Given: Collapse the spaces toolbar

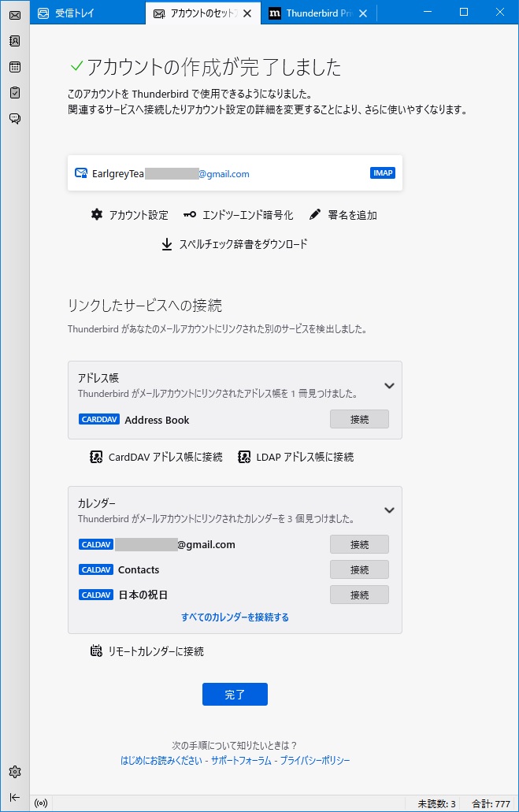Looking at the screenshot, I should coord(15,797).
